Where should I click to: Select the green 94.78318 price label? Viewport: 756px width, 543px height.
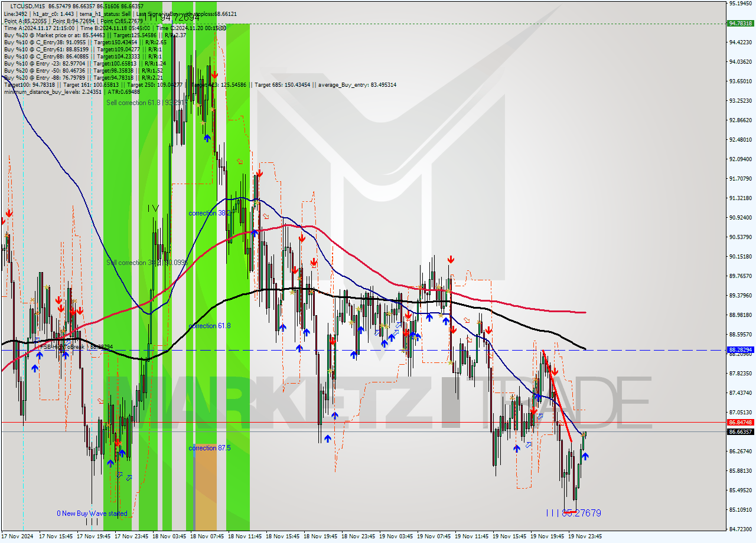pos(741,24)
